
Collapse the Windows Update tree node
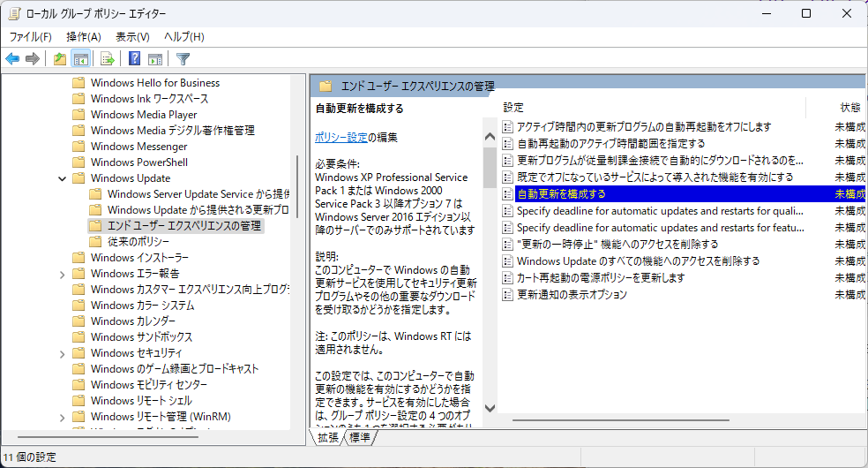point(62,179)
